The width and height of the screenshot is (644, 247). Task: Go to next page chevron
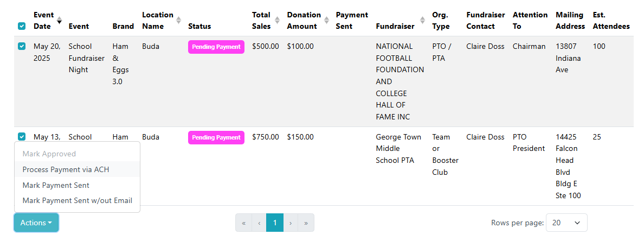(291, 223)
